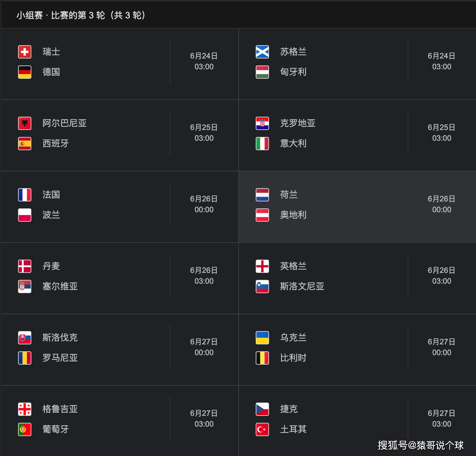Viewport: 476px width, 456px height.
Task: Click the Germany flag icon
Action: [x=25, y=72]
